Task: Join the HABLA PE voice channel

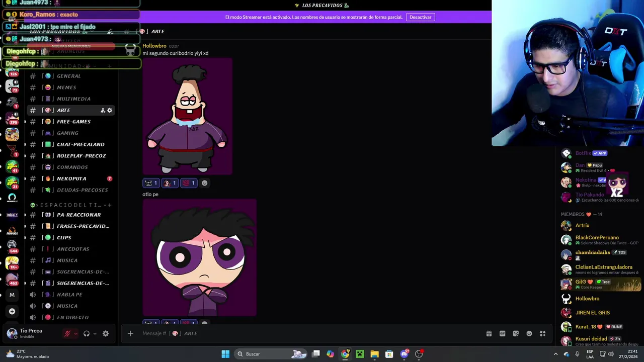Action: pos(70,295)
